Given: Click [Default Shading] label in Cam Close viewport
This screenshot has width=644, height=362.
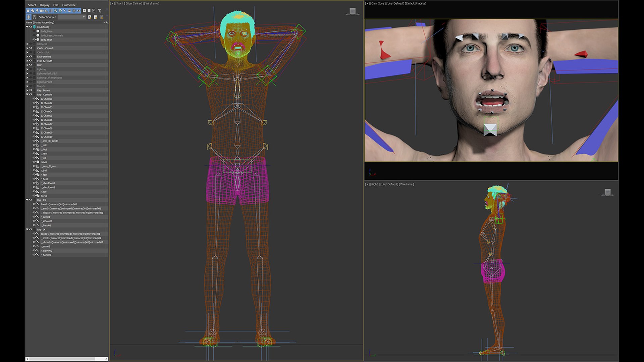Looking at the screenshot, I should coord(416,3).
